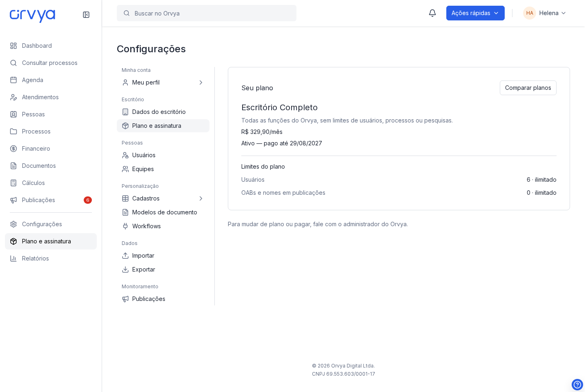This screenshot has height=392, width=588.
Task: Open Usuários settings
Action: tap(163, 155)
